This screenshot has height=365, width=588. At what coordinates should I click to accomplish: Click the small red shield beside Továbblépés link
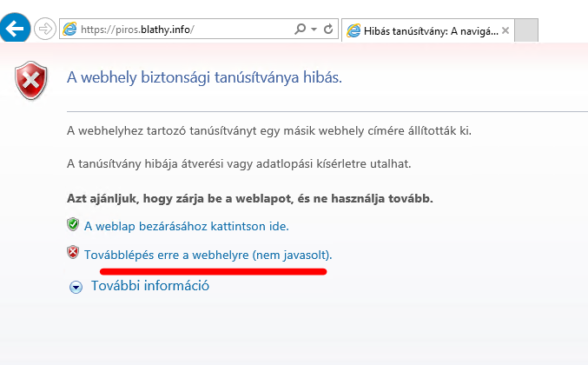[x=73, y=254]
